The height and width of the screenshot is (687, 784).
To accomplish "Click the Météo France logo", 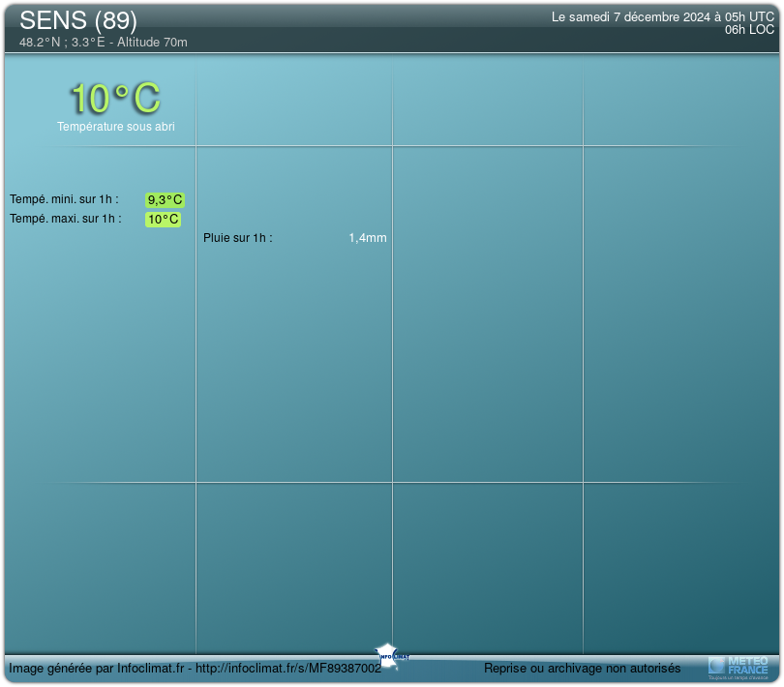I will tap(739, 664).
